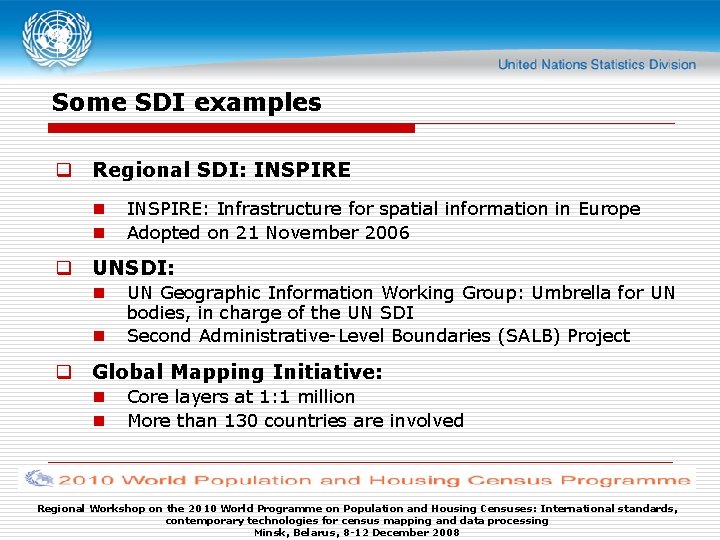
Task: Click the United Nations emblem logo
Action: pos(57,39)
